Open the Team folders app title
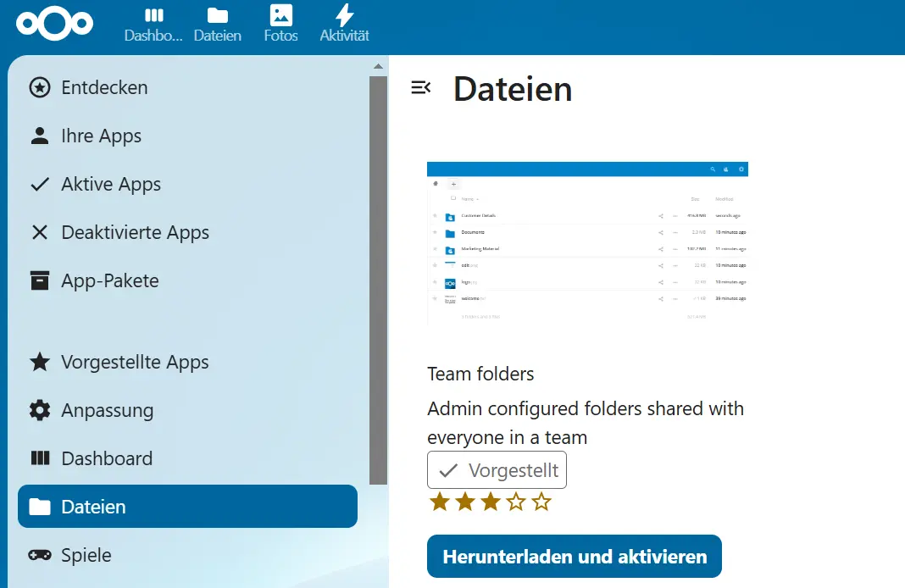This screenshot has height=588, width=905. 480,374
